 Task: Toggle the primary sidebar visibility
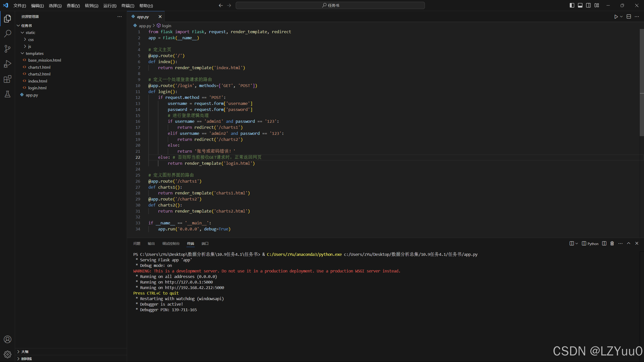(x=572, y=5)
